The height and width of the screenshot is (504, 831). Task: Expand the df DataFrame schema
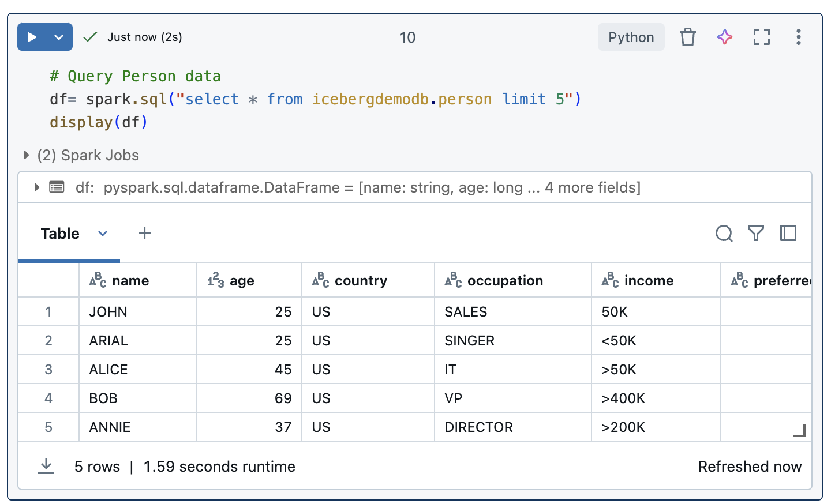(37, 187)
